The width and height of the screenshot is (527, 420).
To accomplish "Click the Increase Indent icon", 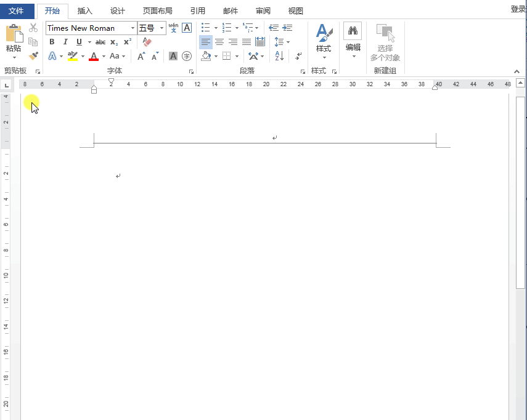I will pos(287,28).
